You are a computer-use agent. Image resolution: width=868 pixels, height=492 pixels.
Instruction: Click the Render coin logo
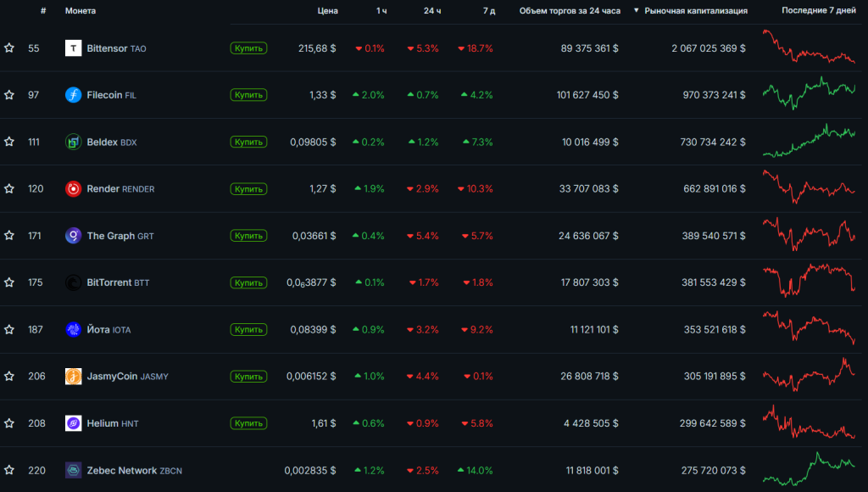pos(73,188)
